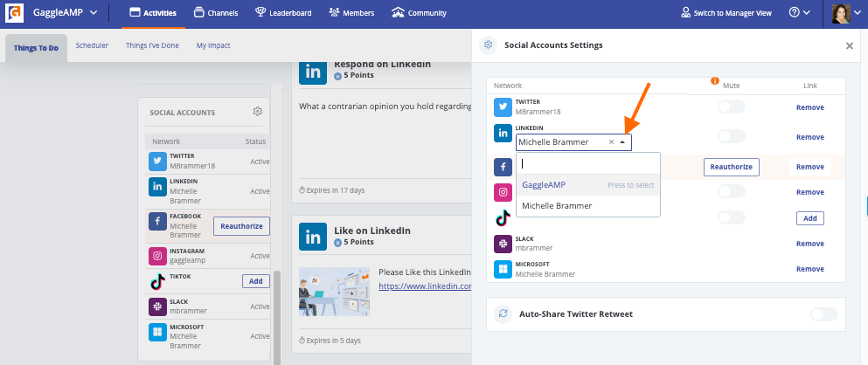This screenshot has width=868, height=365.
Task: Go to the Activities tab
Action: (x=153, y=13)
